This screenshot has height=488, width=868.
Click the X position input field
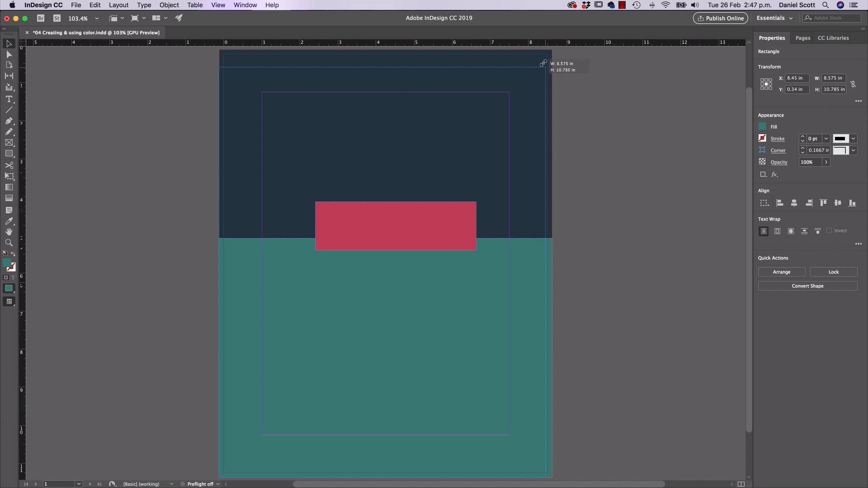point(797,78)
